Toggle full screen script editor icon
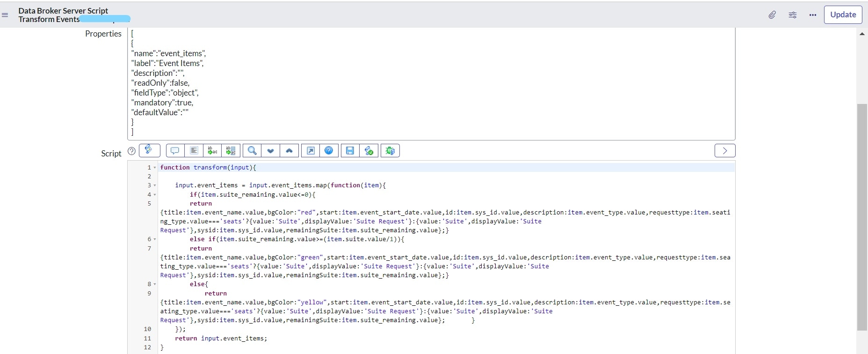Screen dimensions: 868x354 [x=311, y=151]
